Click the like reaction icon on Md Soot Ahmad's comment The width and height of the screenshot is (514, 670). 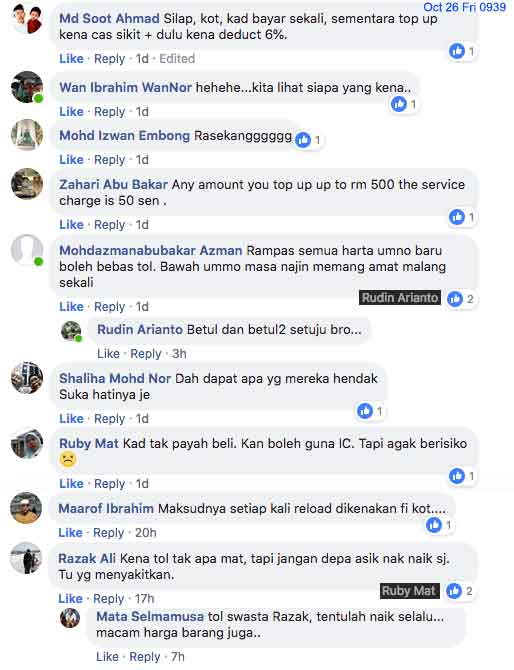[x=457, y=51]
